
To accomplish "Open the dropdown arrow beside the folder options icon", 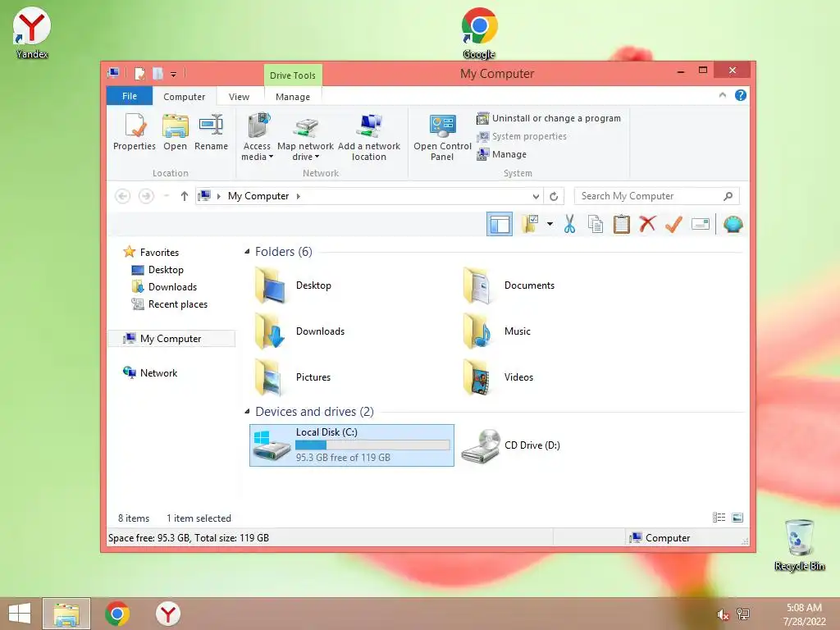I will point(550,225).
